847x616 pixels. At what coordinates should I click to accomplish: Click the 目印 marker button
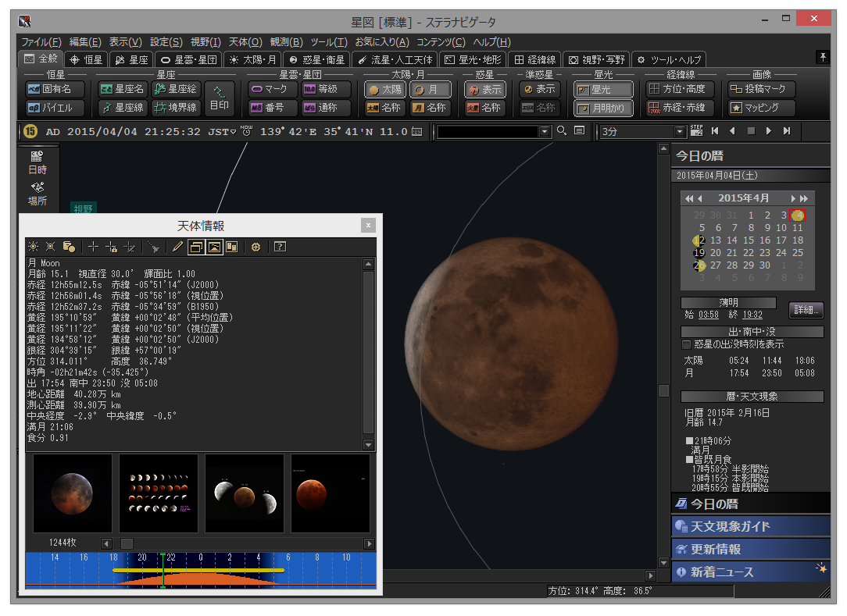click(220, 98)
